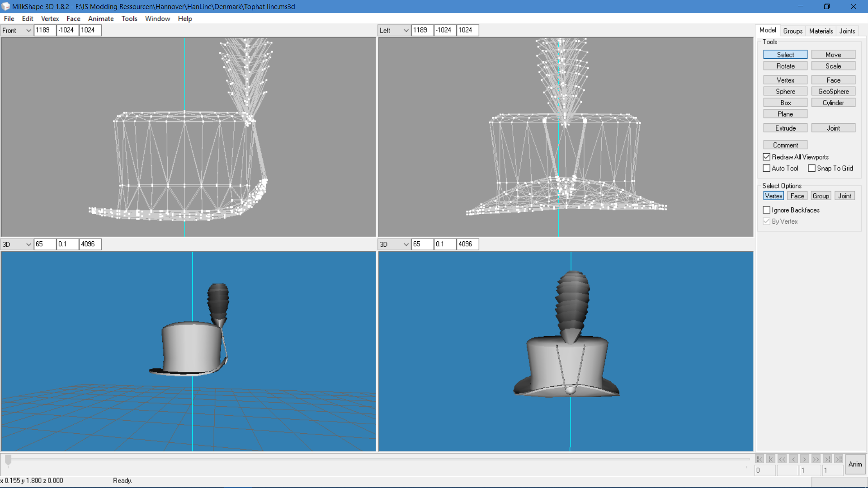Switch to the Model tab
Image resolution: width=868 pixels, height=488 pixels.
point(768,30)
